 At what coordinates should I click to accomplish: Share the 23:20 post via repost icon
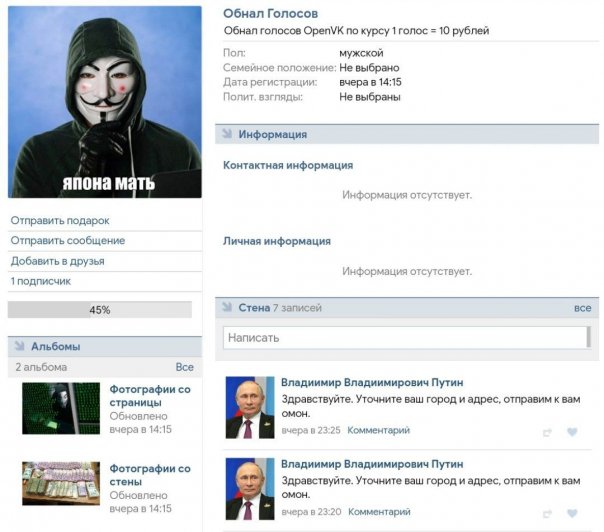point(547,514)
